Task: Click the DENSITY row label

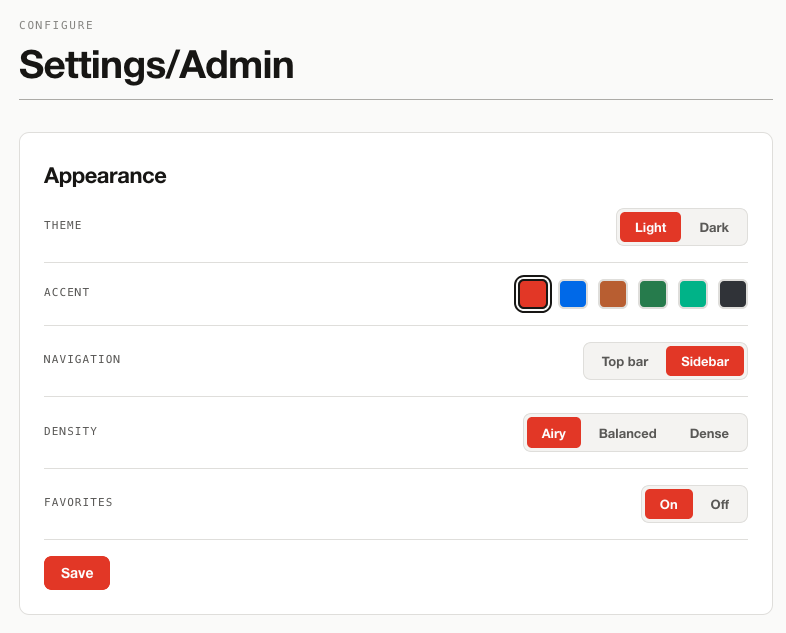Action: click(71, 432)
